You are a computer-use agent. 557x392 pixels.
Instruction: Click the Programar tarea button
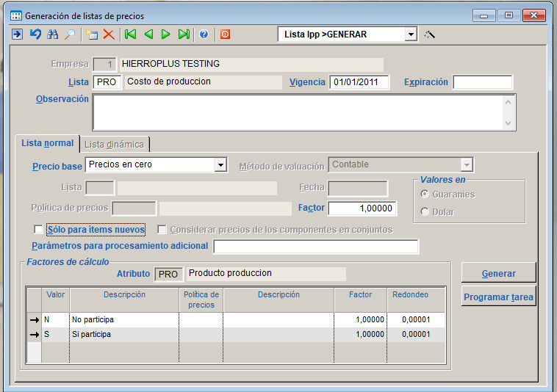click(x=498, y=297)
